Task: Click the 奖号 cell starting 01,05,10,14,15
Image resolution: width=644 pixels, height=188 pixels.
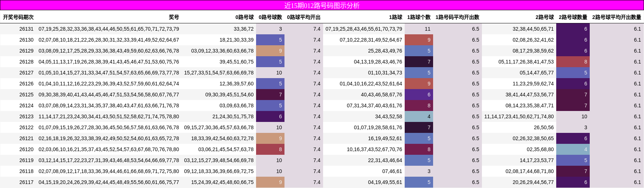Action: coord(109,73)
